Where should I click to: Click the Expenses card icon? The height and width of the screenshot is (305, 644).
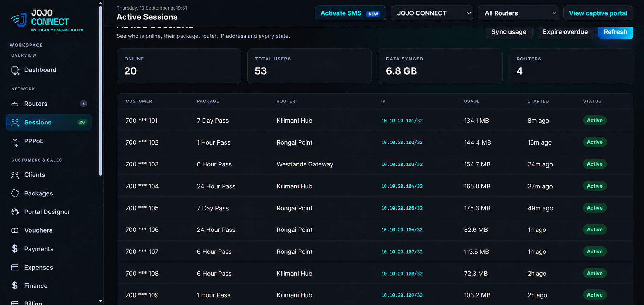pyautogui.click(x=15, y=268)
